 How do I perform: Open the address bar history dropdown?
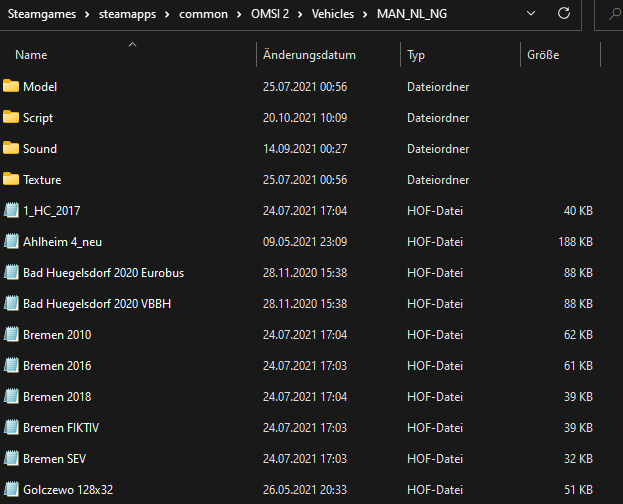pos(527,14)
